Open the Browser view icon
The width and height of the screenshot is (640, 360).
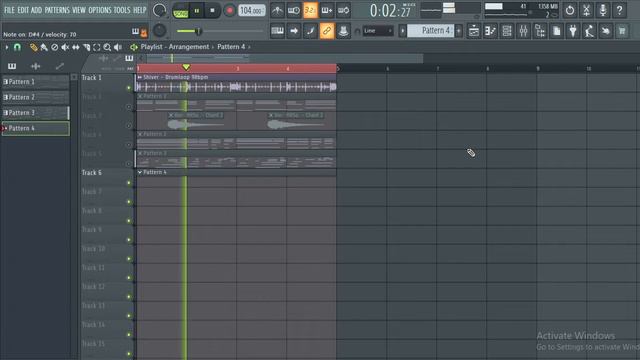tap(540, 31)
